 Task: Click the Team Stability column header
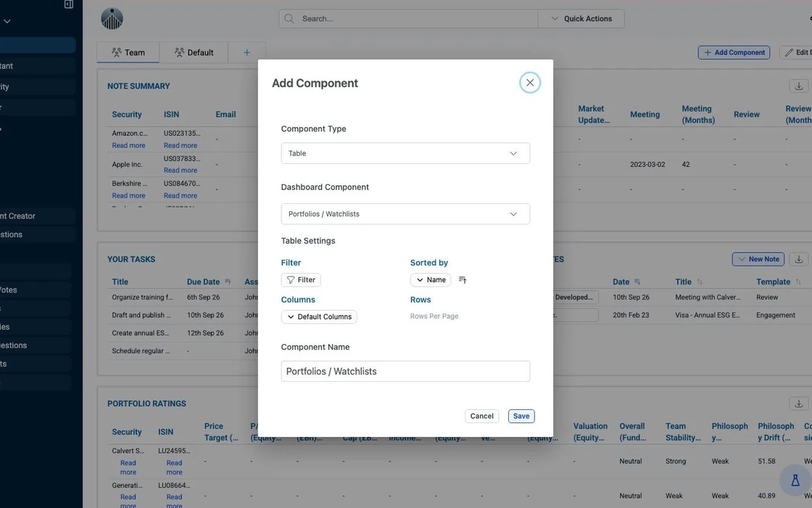683,432
